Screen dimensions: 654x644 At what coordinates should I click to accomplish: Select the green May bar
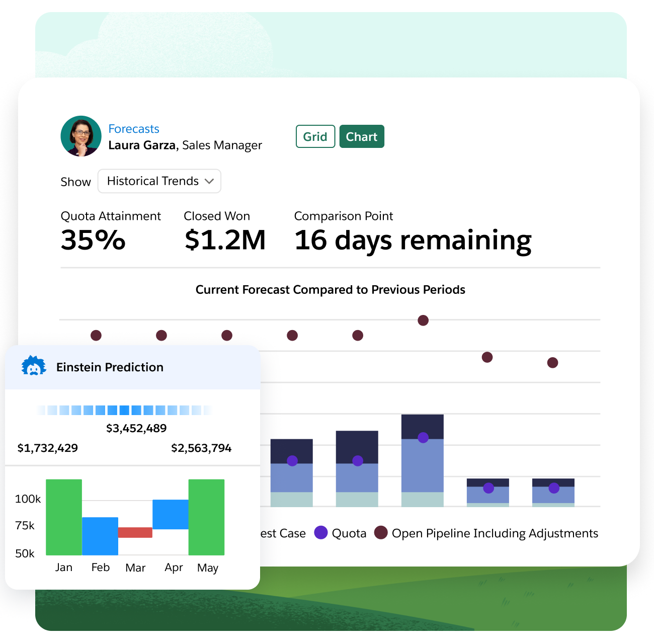(207, 517)
